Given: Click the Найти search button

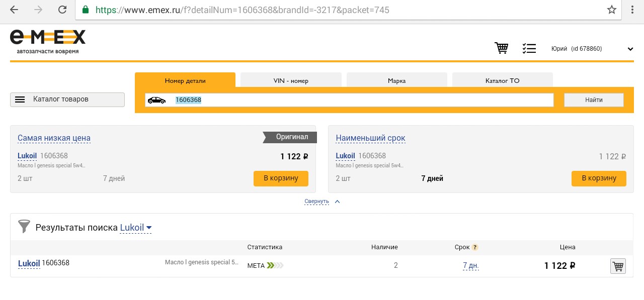Looking at the screenshot, I should pos(594,100).
